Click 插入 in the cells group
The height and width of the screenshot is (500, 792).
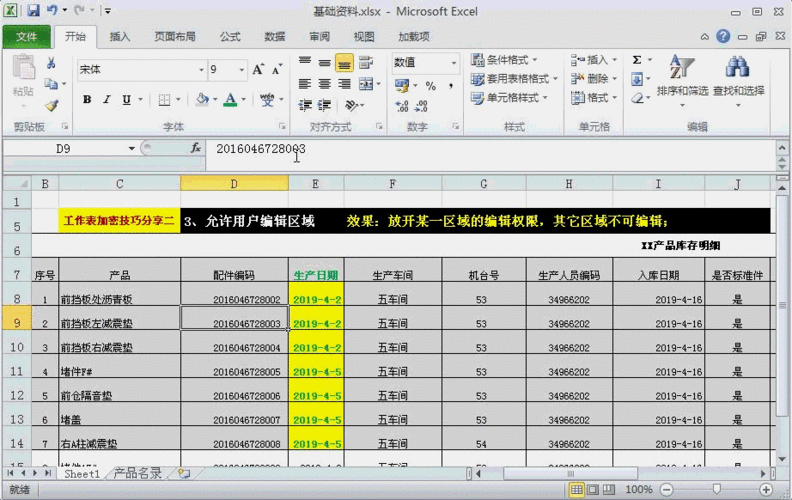coord(594,60)
